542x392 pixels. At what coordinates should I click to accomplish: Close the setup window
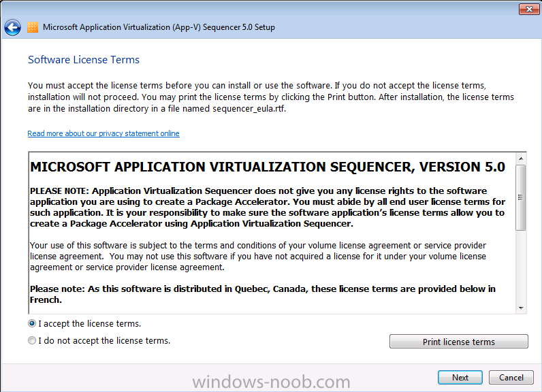pos(529,10)
